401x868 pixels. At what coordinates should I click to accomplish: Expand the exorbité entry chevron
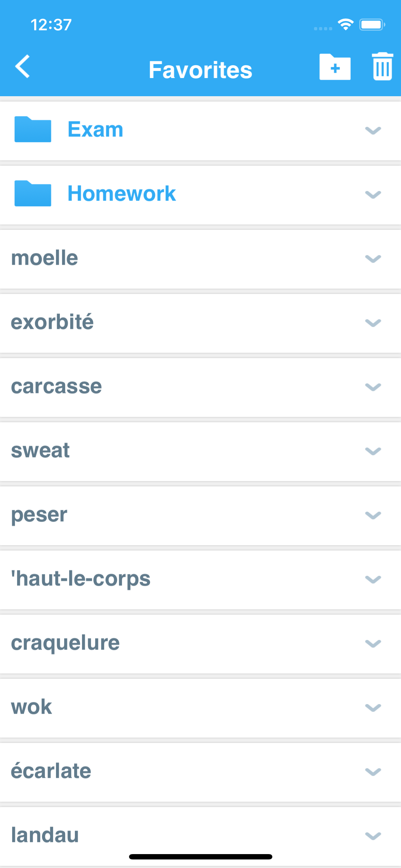coord(373,323)
